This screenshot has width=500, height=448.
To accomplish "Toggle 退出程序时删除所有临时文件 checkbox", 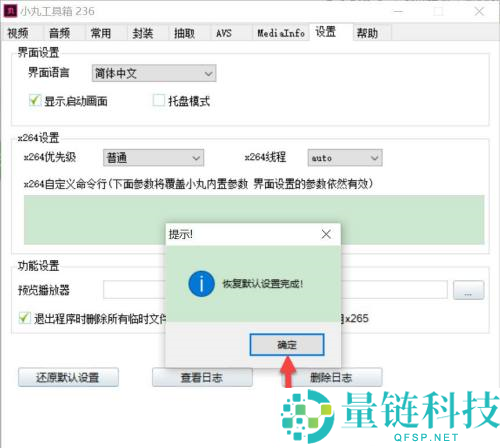I will click(24, 318).
